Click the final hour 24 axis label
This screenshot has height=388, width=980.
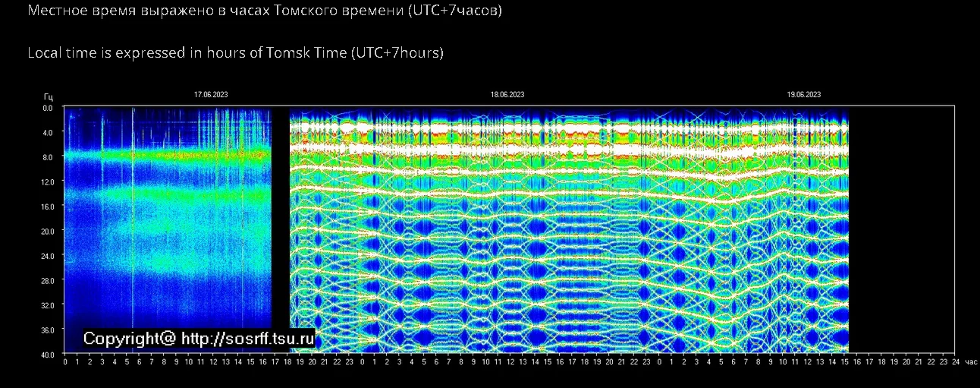click(x=955, y=361)
